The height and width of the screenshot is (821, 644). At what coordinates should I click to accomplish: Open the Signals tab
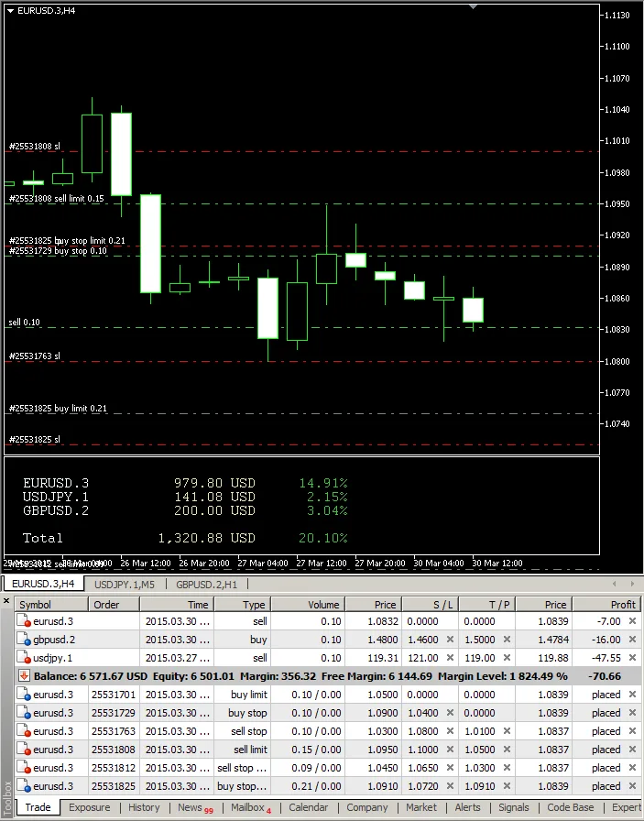click(x=513, y=807)
